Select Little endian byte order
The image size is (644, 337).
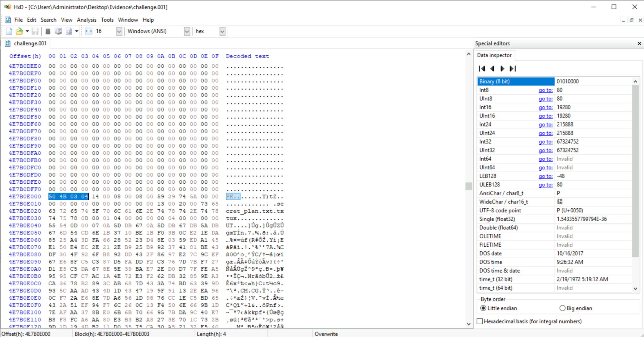tap(483, 308)
